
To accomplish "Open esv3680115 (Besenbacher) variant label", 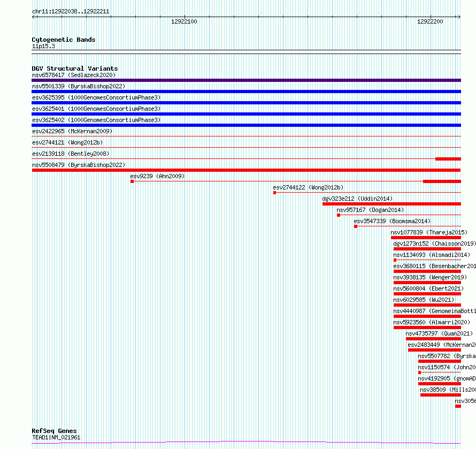I will [x=434, y=266].
